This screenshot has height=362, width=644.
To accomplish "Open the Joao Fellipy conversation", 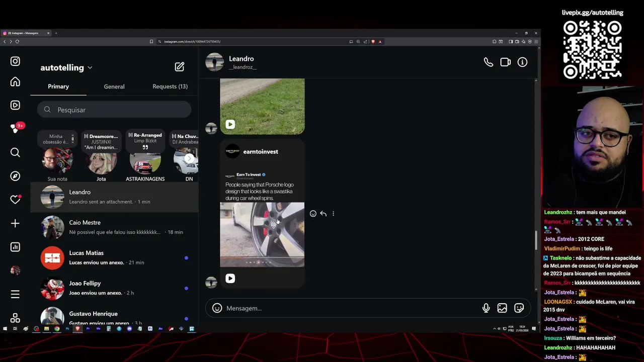I will 114,288.
